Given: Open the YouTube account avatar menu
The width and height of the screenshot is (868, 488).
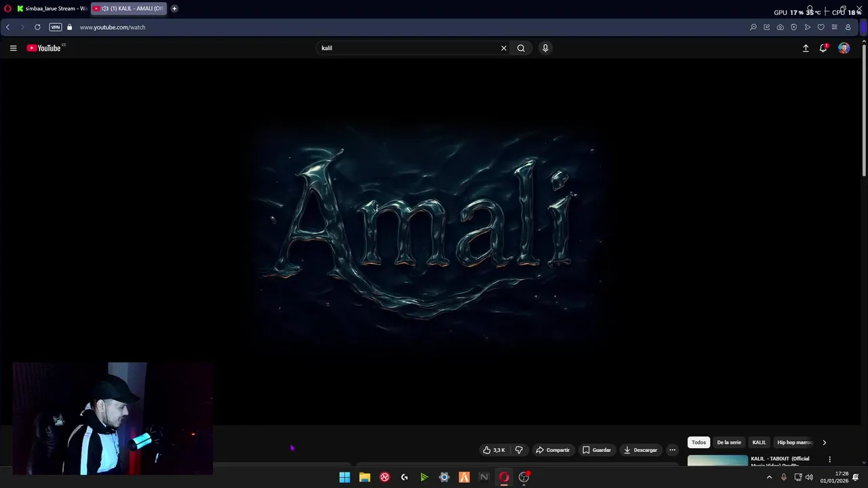Looking at the screenshot, I should click(844, 48).
